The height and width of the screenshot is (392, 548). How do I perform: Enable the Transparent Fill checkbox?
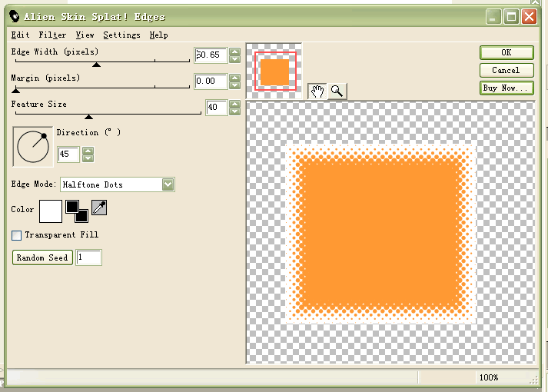tap(16, 235)
